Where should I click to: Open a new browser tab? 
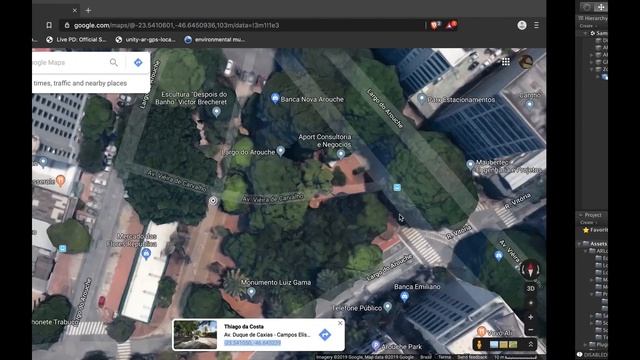(x=88, y=11)
